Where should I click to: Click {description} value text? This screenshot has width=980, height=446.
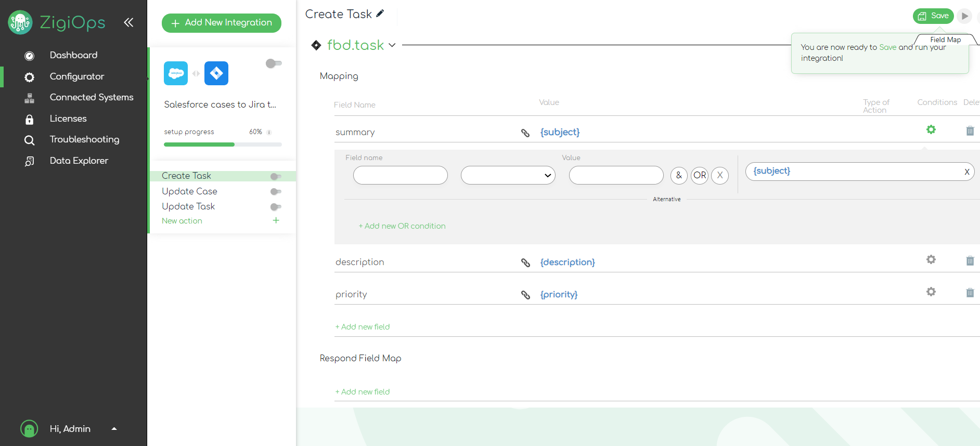pos(568,262)
